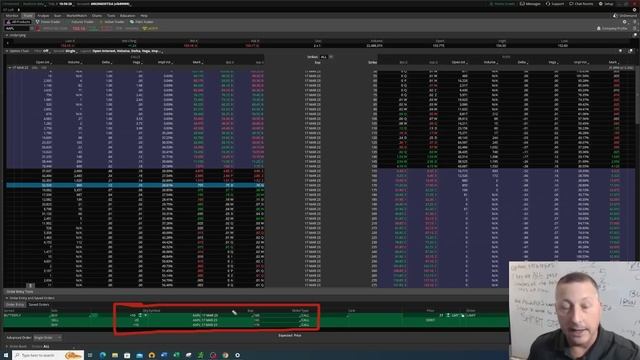640x360 pixels.
Task: Open Support in the top bar
Action: [x=555, y=4]
